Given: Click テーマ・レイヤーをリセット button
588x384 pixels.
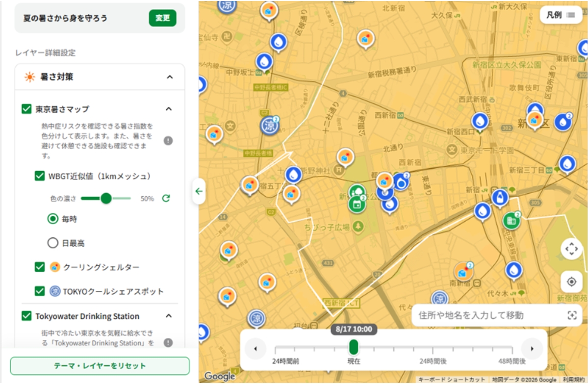Looking at the screenshot, I should click(100, 366).
